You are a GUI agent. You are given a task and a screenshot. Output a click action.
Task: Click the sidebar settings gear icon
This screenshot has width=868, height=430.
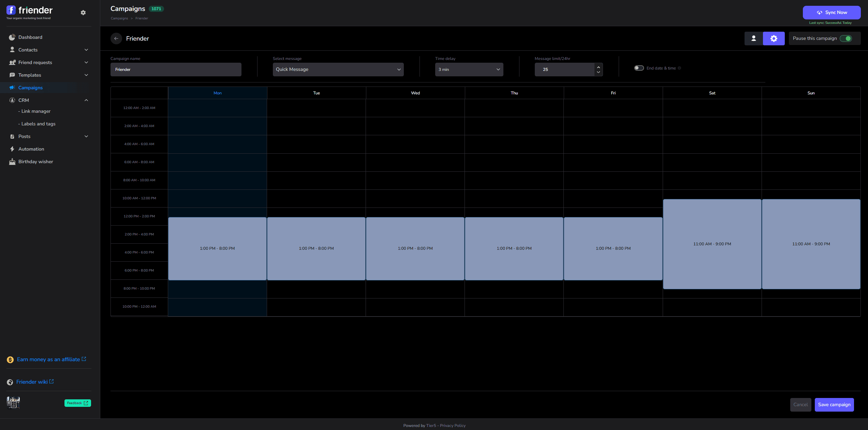pos(83,13)
